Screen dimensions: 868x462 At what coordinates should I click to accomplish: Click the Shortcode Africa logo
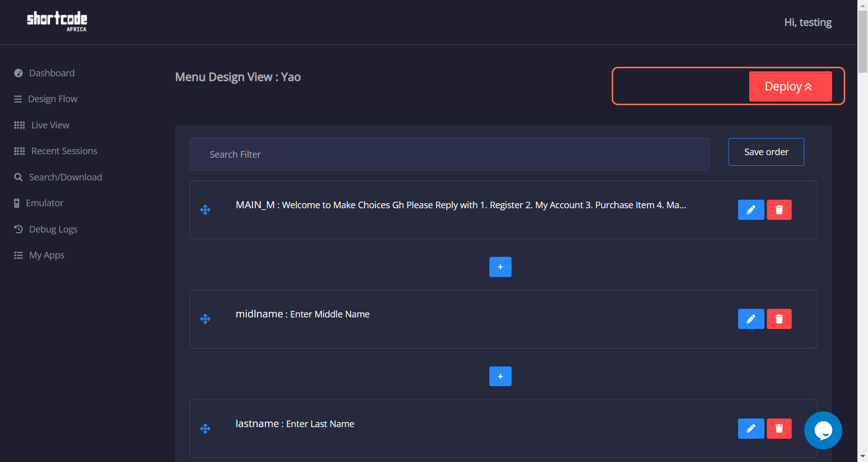[x=57, y=22]
